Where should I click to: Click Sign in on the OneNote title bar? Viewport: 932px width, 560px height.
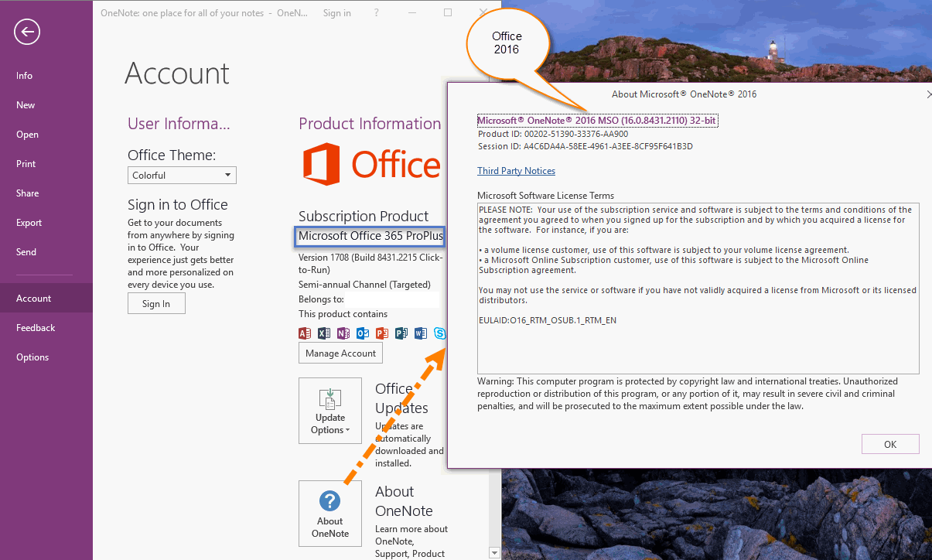336,13
